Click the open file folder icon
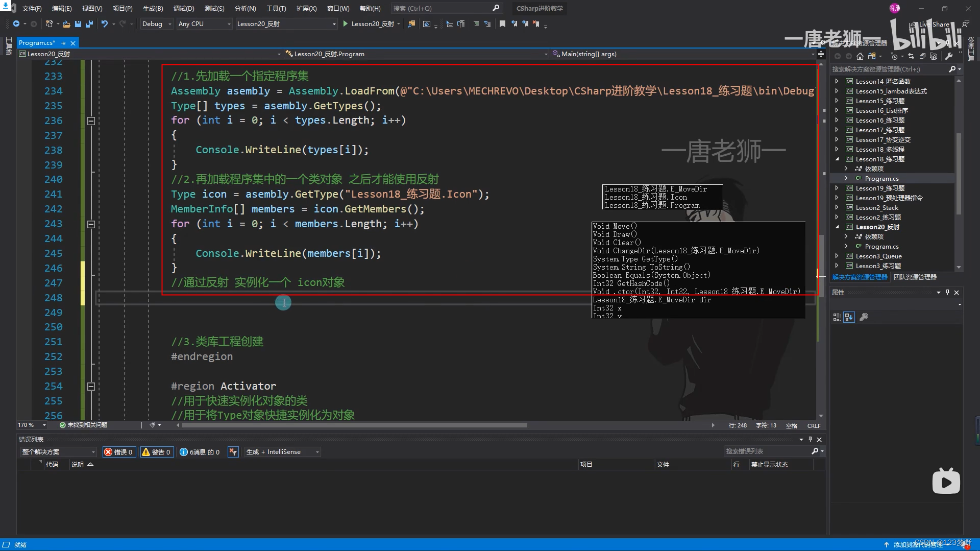The height and width of the screenshot is (551, 980). (x=66, y=24)
